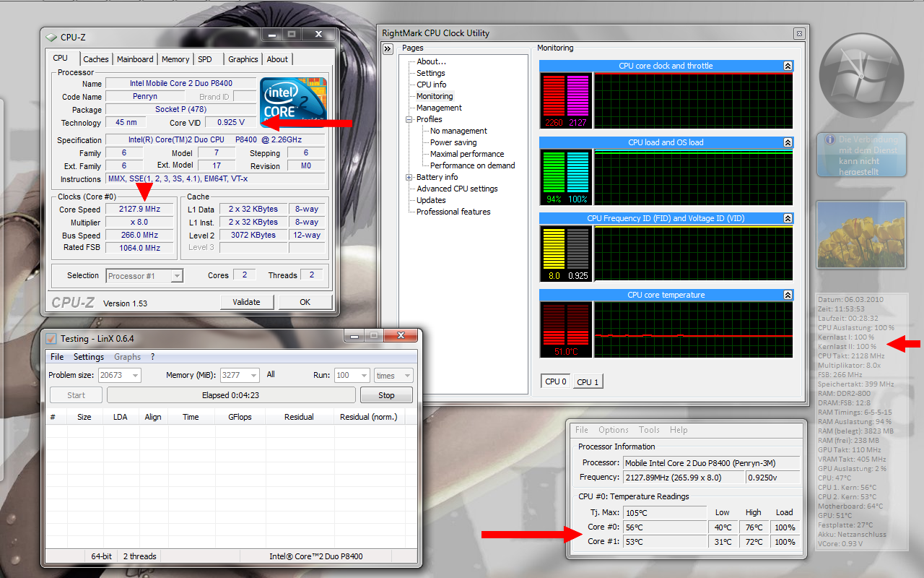Image resolution: width=924 pixels, height=578 pixels.
Task: Switch to the SPD tab in CPU-Z
Action: 205,59
